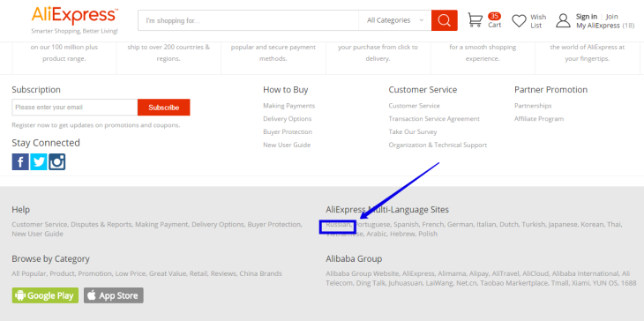Open the Take Our Survey link
This screenshot has height=321, width=644.
[x=413, y=131]
